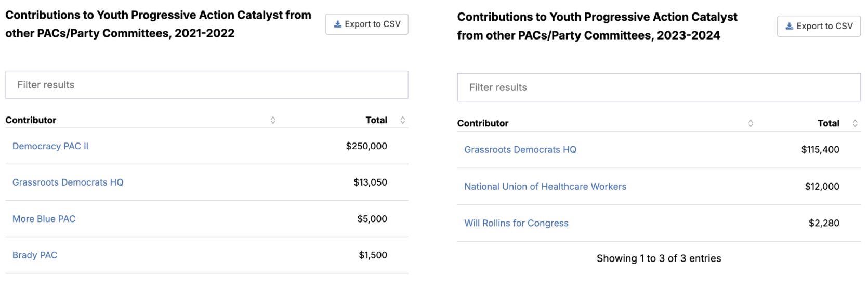Click download icon in 2021-2022 export button
868x287 pixels.
pos(338,24)
